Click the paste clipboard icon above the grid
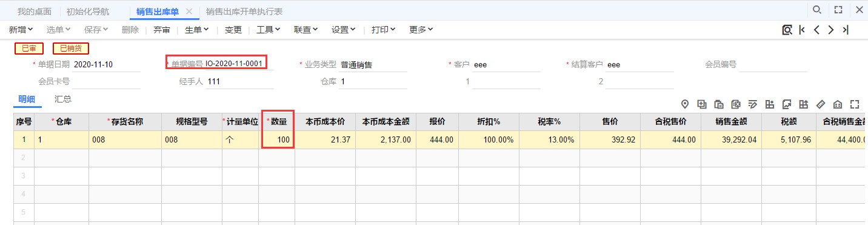The width and height of the screenshot is (868, 225). (719, 104)
